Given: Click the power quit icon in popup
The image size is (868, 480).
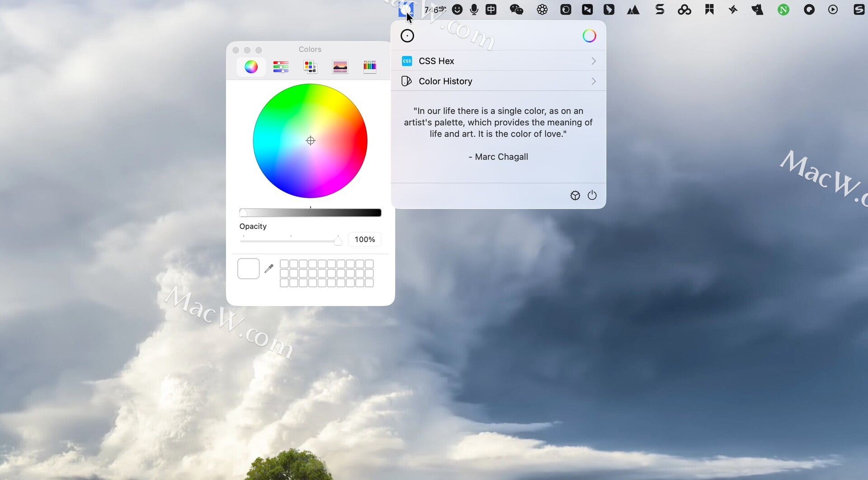Looking at the screenshot, I should tap(592, 195).
